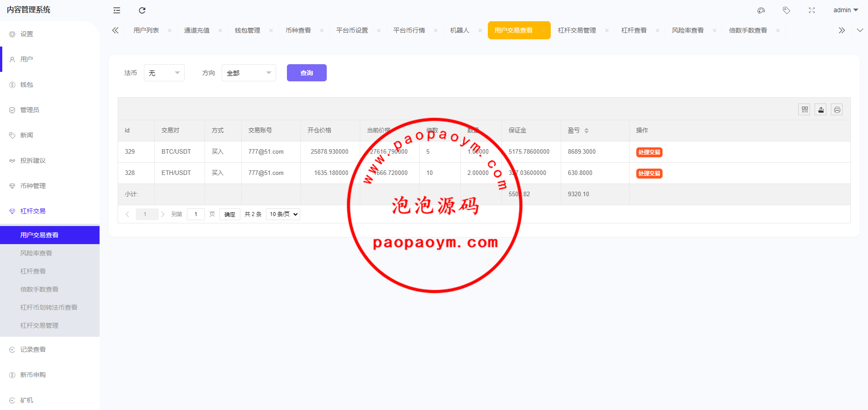Expand the 记录查看 sidebar menu

[x=50, y=349]
